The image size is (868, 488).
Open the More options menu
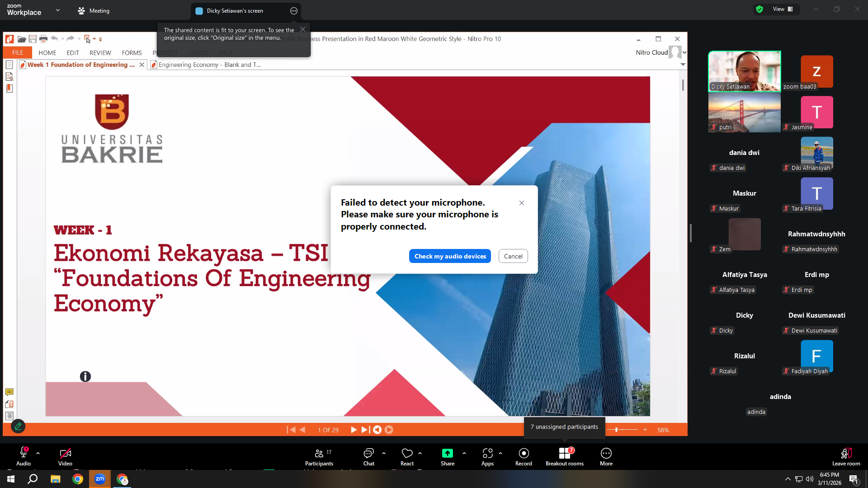(x=606, y=456)
